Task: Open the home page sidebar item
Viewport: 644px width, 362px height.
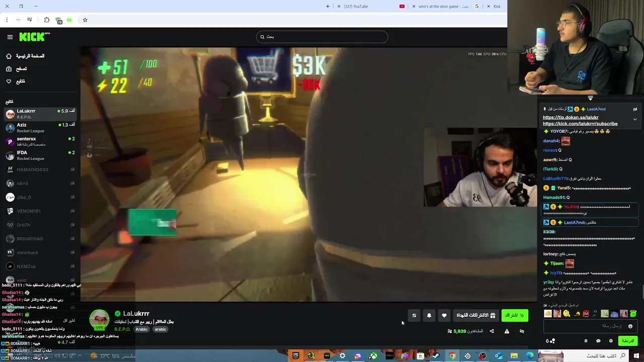Action: pyautogui.click(x=25, y=56)
